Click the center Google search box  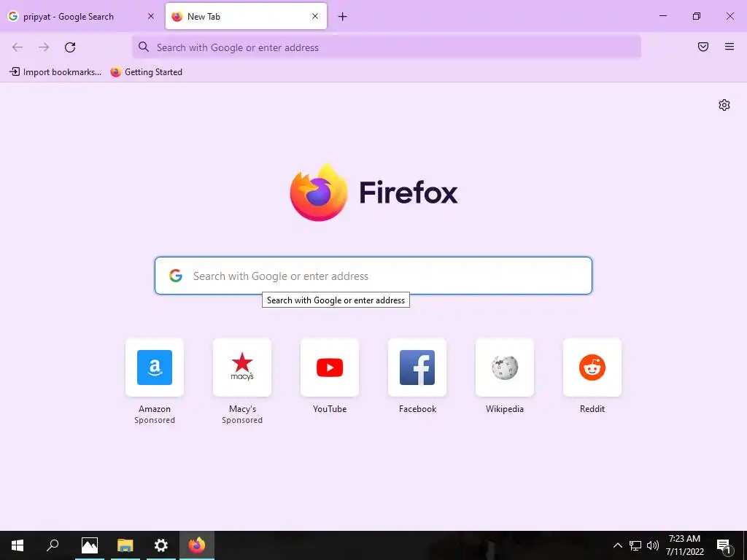tap(373, 276)
